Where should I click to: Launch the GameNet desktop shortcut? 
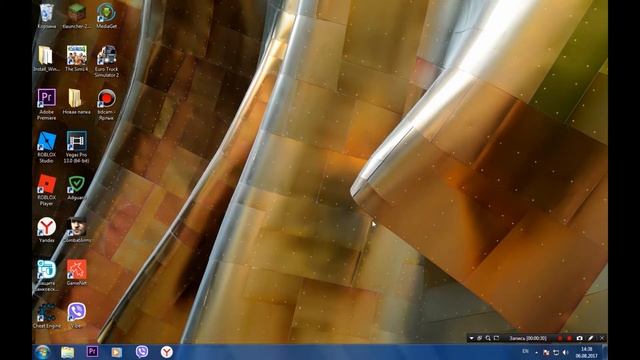click(76, 273)
